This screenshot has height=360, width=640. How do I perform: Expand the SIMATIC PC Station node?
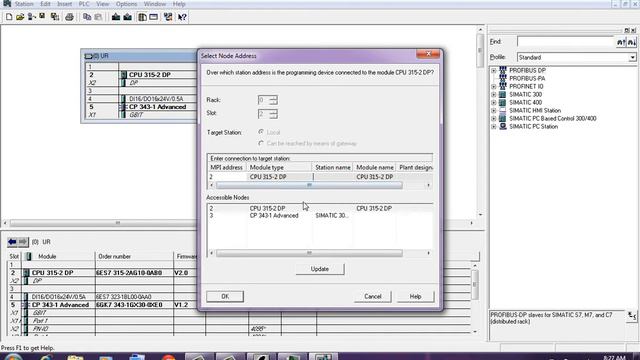click(x=494, y=127)
